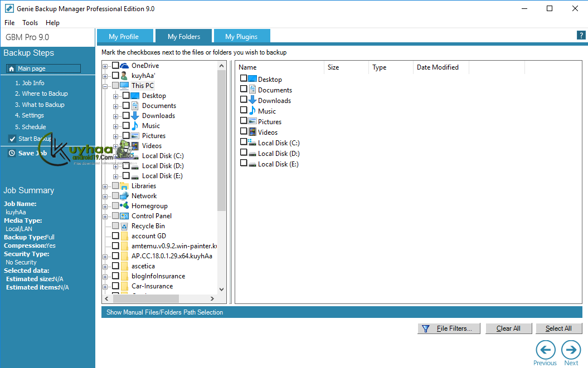Image resolution: width=588 pixels, height=368 pixels.
Task: Sort file list by Name column header
Action: click(x=280, y=67)
